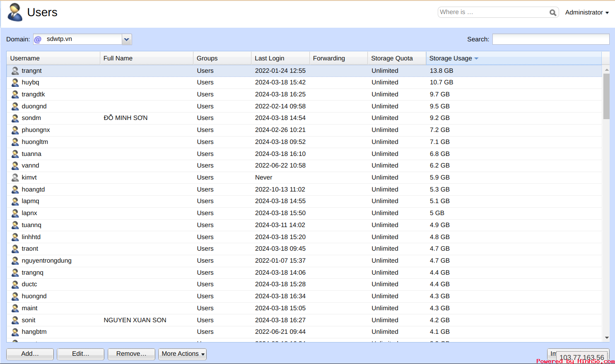Focus the Search input field
Screen dimensions: 615x364
click(x=551, y=39)
